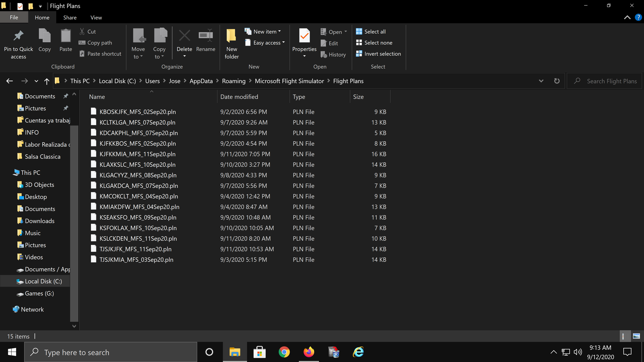The height and width of the screenshot is (362, 644).
Task: Open the File tab
Action: coord(14,17)
